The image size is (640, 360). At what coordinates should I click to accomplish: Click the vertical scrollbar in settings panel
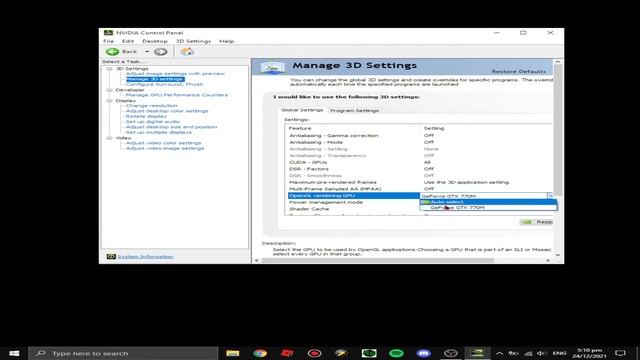point(558,130)
